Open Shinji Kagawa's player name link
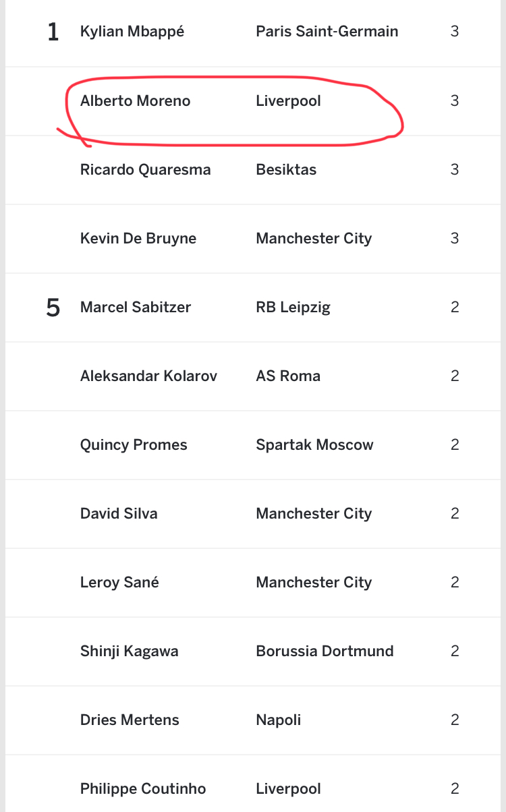 click(x=129, y=651)
